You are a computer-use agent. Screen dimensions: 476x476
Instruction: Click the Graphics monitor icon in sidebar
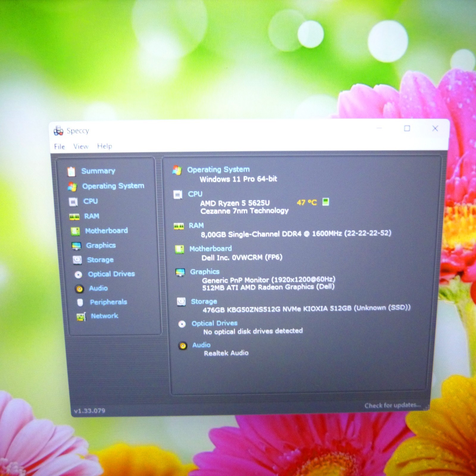tap(76, 246)
